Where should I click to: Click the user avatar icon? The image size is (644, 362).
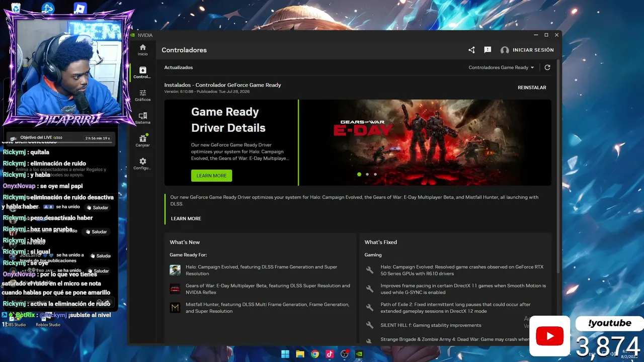click(x=505, y=50)
